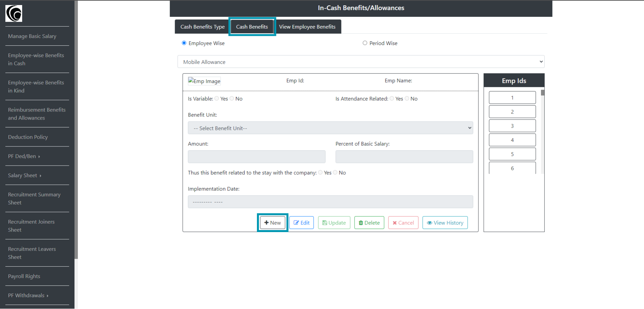Click the company logo icon
Image resolution: width=644 pixels, height=309 pixels.
point(14,13)
